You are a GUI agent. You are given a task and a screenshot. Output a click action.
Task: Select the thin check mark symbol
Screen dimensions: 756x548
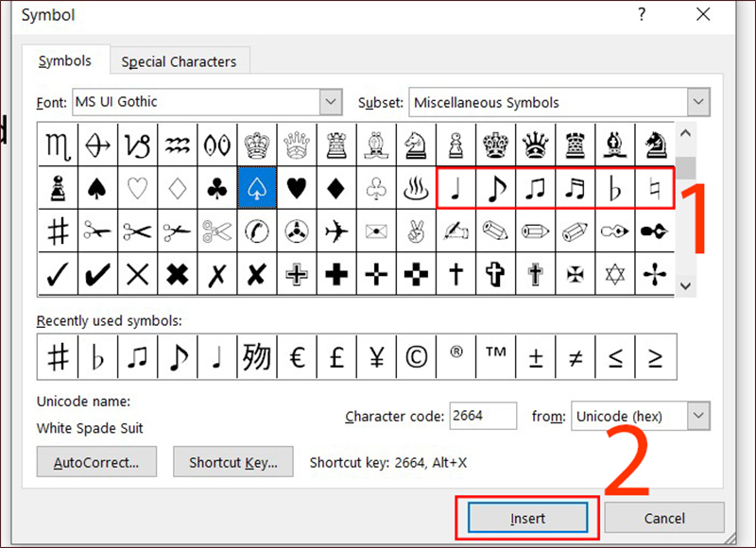pos(58,274)
